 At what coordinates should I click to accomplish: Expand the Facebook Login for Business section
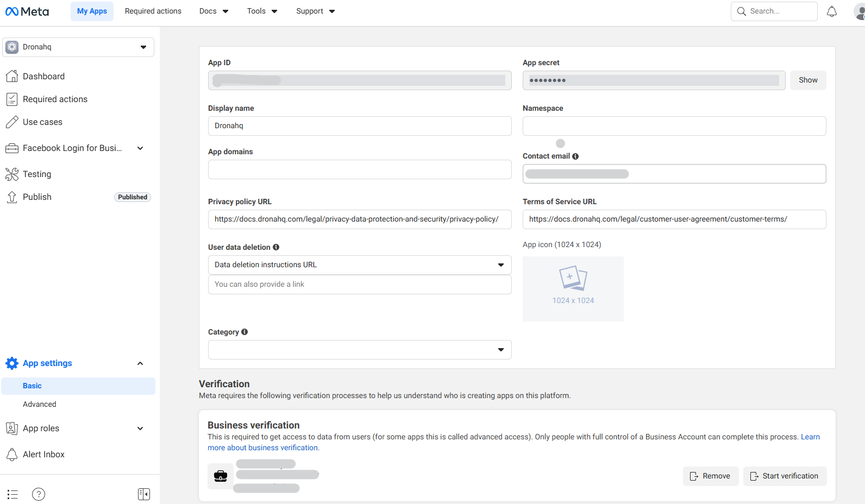pos(140,148)
